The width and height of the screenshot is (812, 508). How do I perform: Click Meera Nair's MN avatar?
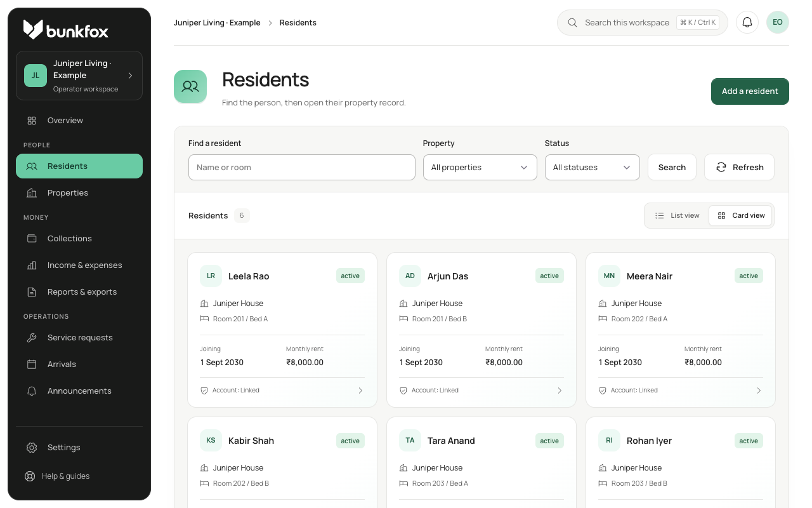(x=610, y=276)
